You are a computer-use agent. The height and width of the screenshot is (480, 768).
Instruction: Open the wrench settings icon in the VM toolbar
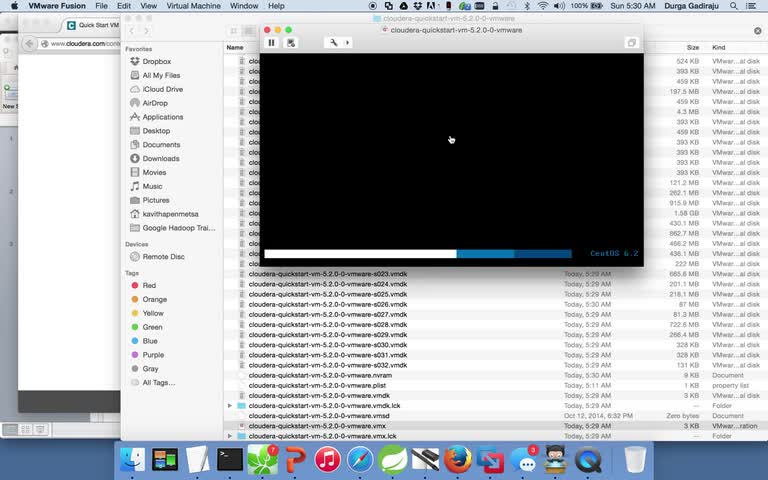pyautogui.click(x=334, y=43)
